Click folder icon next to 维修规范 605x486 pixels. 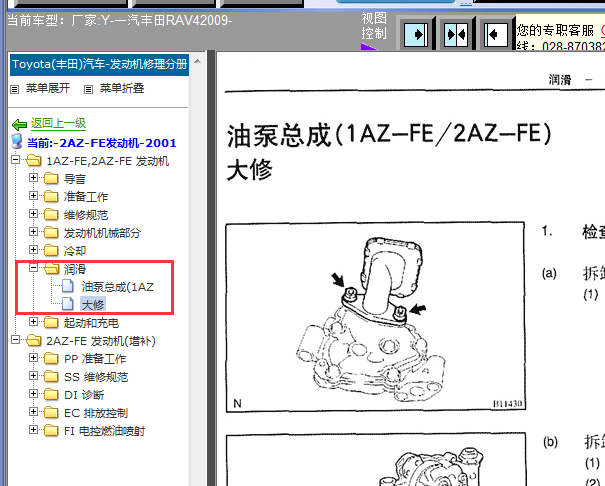click(51, 214)
